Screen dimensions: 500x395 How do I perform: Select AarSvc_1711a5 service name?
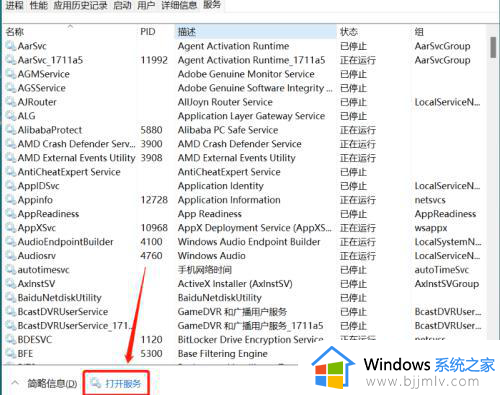[x=50, y=60]
